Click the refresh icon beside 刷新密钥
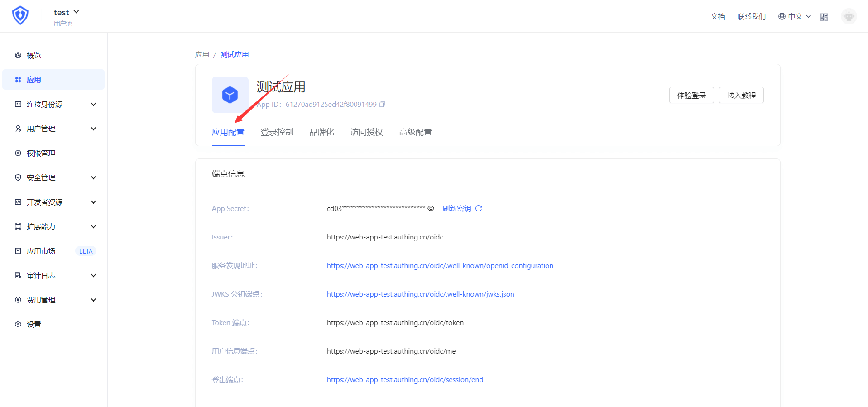868x407 pixels. click(x=479, y=208)
